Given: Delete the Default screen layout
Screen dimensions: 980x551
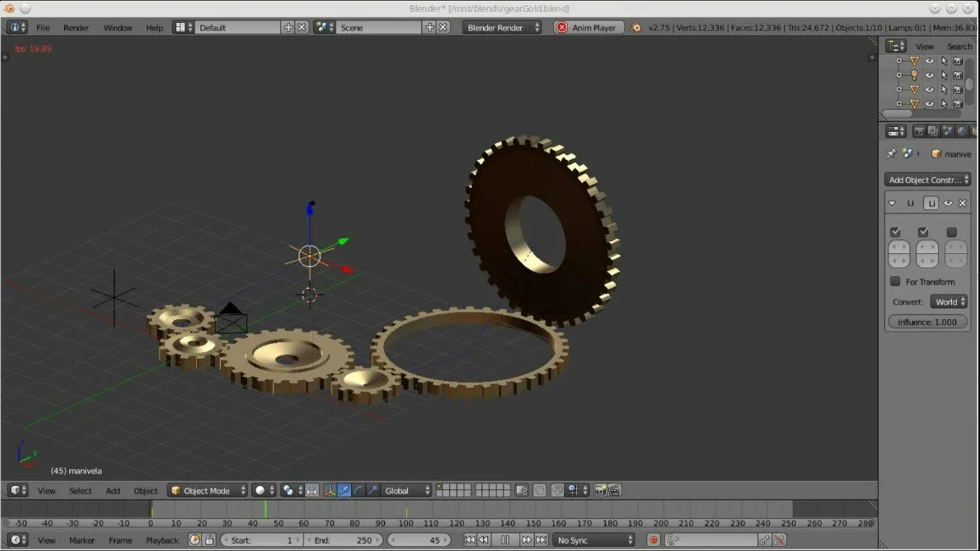Looking at the screenshot, I should click(301, 27).
